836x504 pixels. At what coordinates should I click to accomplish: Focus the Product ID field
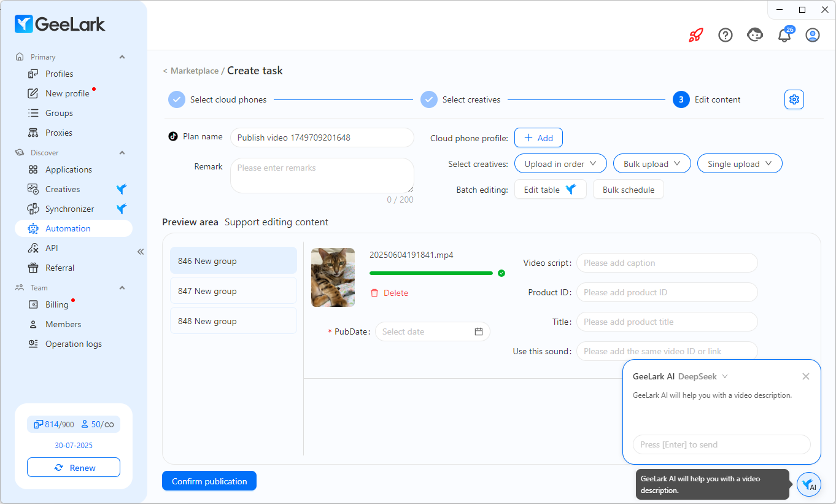tap(667, 292)
